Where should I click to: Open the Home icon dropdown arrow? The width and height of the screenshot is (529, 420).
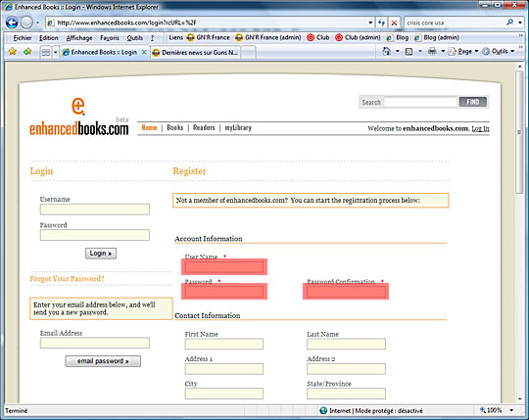(x=398, y=51)
